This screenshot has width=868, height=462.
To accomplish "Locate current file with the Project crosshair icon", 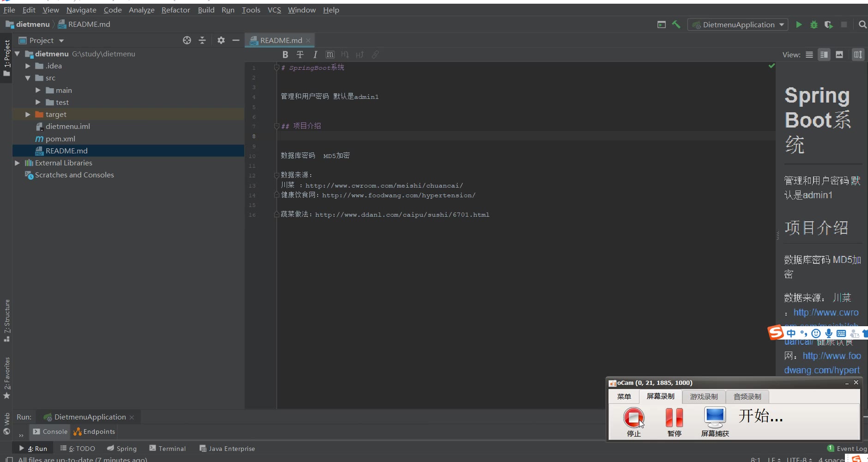I will [x=187, y=40].
